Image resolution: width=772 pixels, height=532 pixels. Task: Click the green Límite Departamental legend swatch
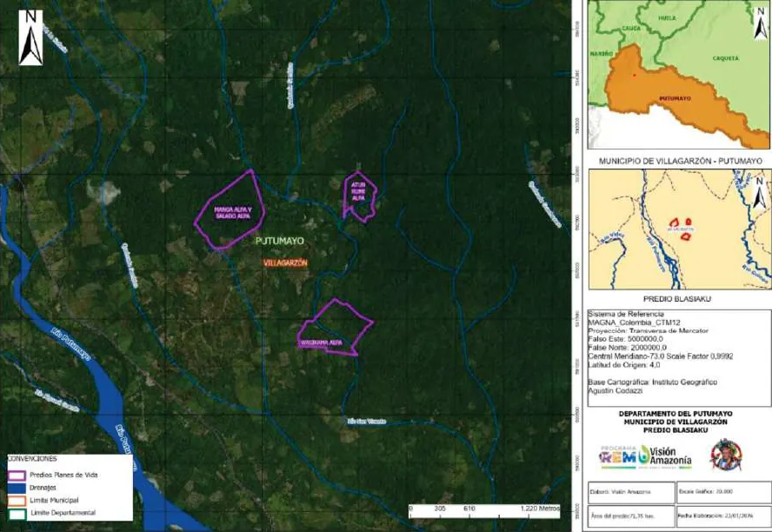coord(17,514)
